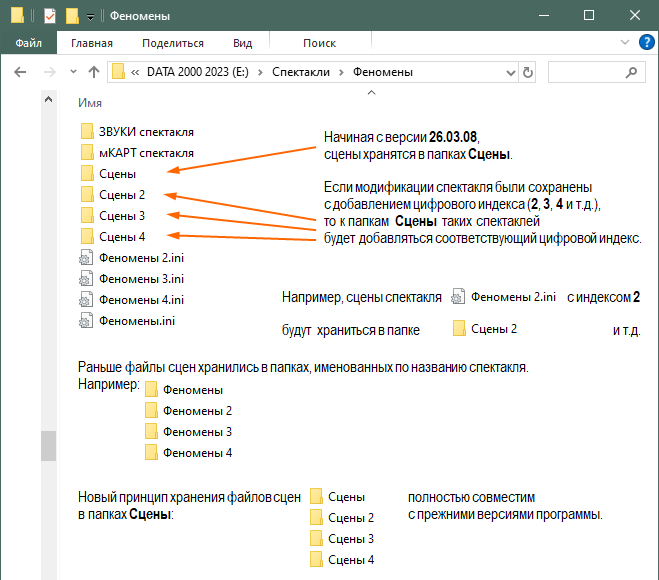
Task: Click the New folder quick access icon
Action: click(72, 16)
